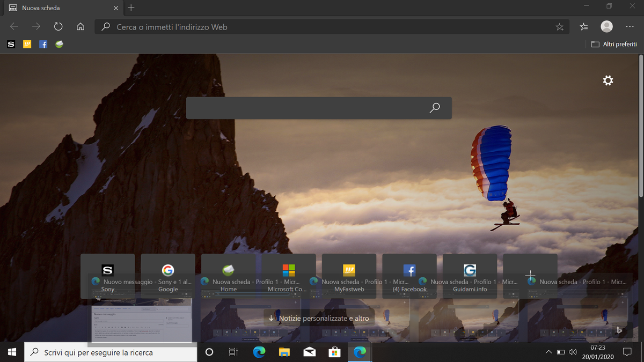Expand Notizie personalizzate e altro
This screenshot has height=362, width=644.
319,319
